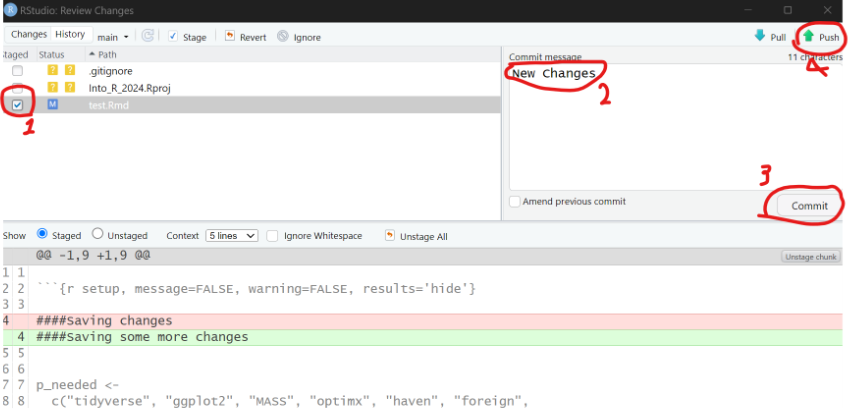This screenshot has height=410, width=848.
Task: Switch to the Changes tab
Action: click(x=29, y=35)
